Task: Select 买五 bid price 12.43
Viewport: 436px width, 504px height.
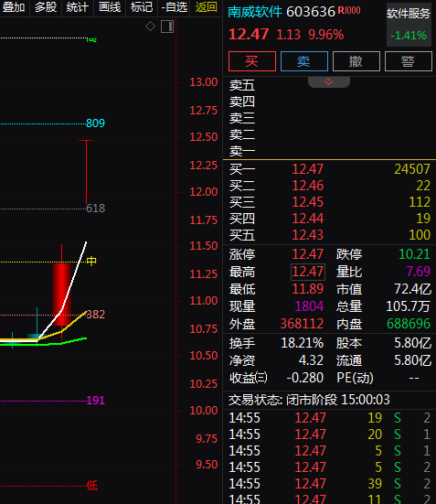Action: 307,235
